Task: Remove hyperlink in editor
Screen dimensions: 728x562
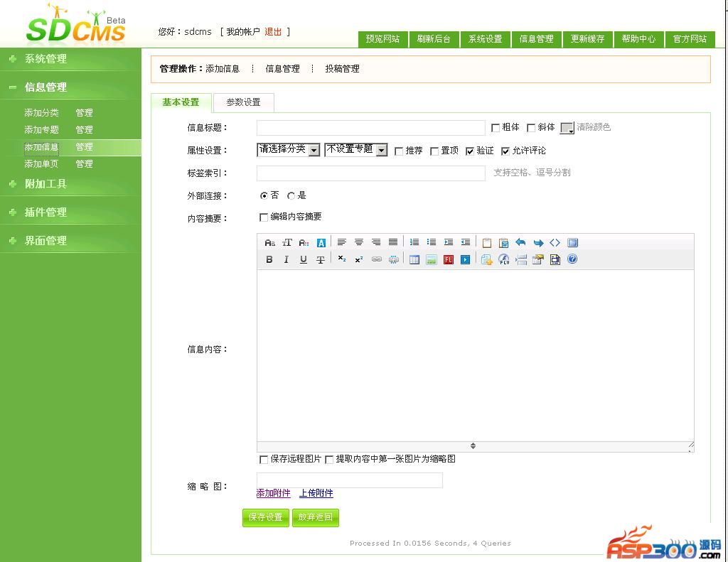Action: point(394,259)
